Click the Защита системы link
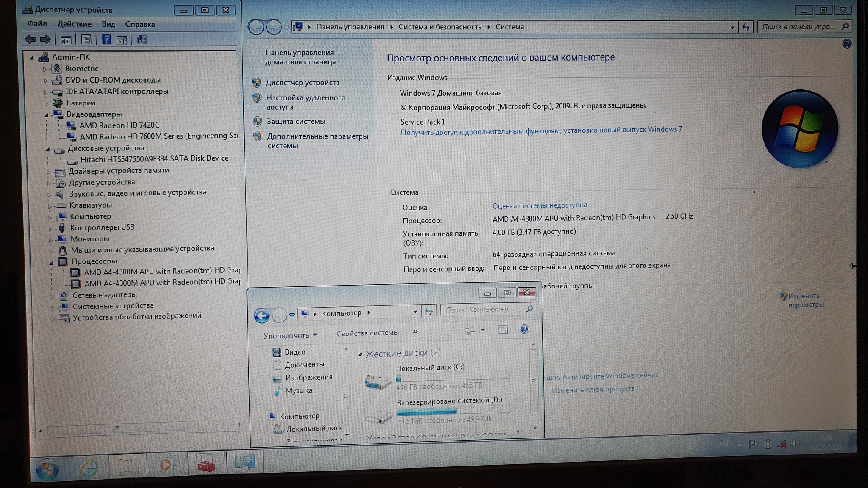This screenshot has width=868, height=488. [296, 122]
